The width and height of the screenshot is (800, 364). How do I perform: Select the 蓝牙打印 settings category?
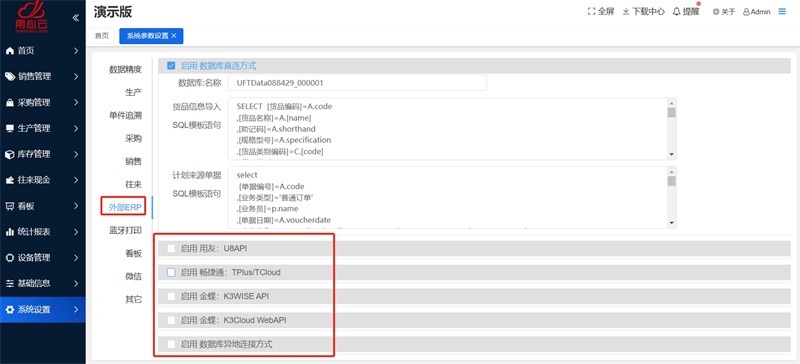pos(126,230)
